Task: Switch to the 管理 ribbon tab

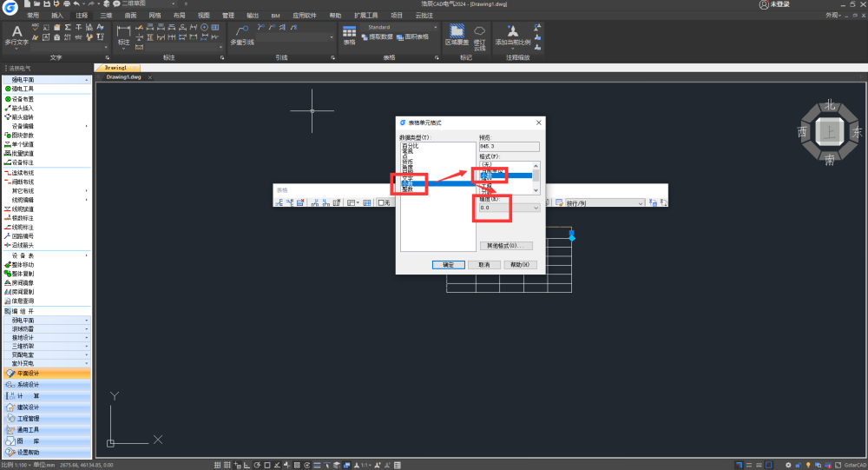Action: coord(228,16)
